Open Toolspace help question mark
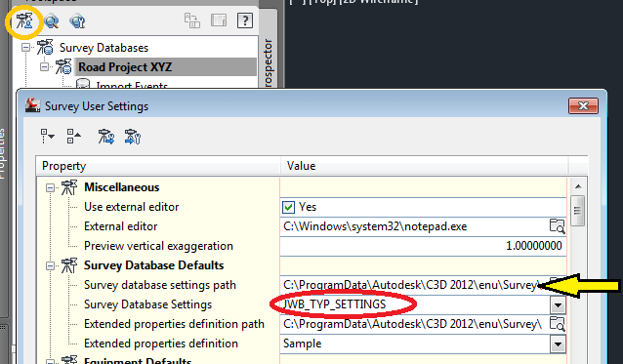Image resolution: width=623 pixels, height=364 pixels. [245, 20]
